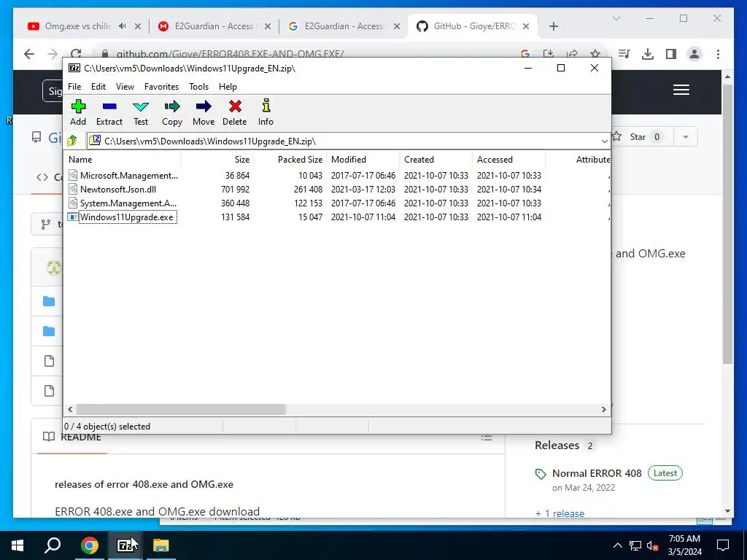Open the Chrome media control icon
The image size is (747, 560).
[624, 54]
